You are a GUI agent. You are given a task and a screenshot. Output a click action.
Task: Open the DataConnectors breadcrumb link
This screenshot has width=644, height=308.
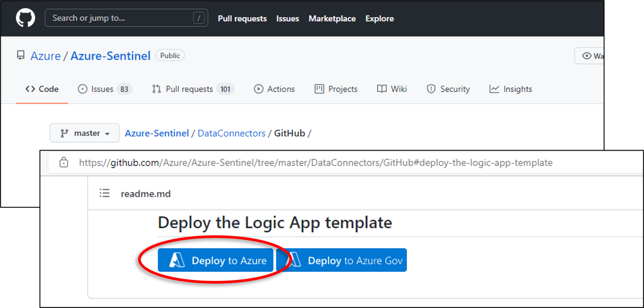[x=231, y=133]
